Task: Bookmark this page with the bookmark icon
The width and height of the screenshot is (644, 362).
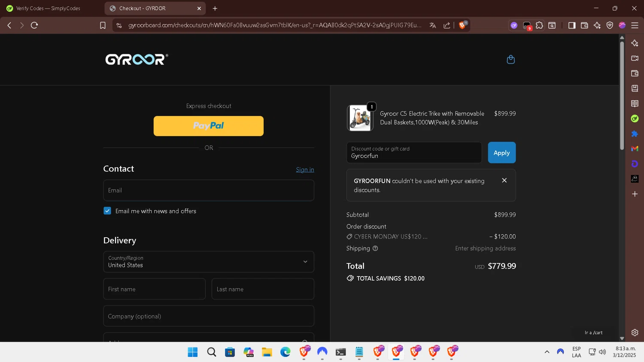Action: [103, 25]
